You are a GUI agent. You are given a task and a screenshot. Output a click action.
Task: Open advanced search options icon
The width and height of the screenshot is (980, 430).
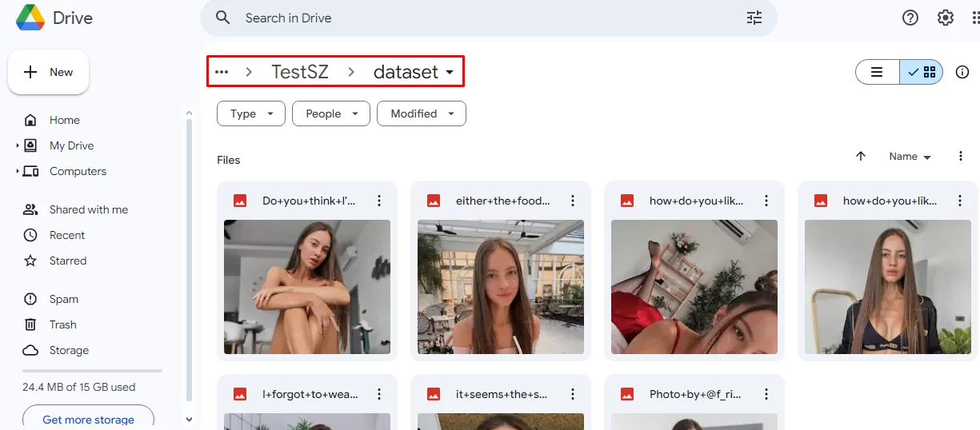(754, 18)
